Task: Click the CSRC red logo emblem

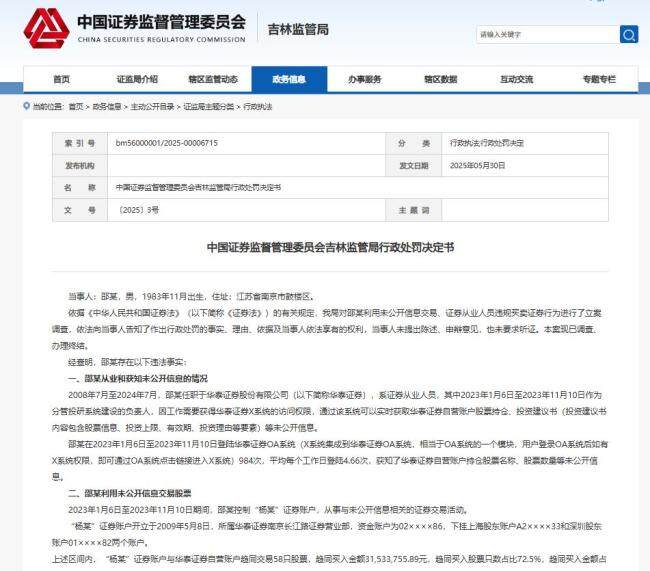Action: tap(46, 28)
